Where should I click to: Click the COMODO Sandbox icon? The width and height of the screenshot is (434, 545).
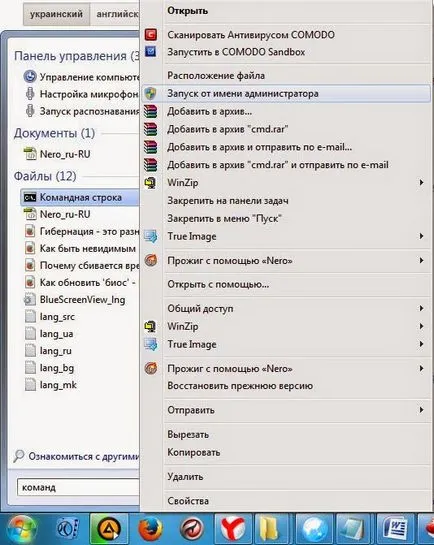point(151,52)
